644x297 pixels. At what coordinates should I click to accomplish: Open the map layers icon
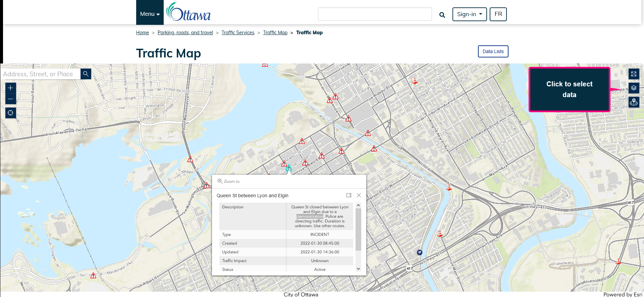[x=634, y=88]
